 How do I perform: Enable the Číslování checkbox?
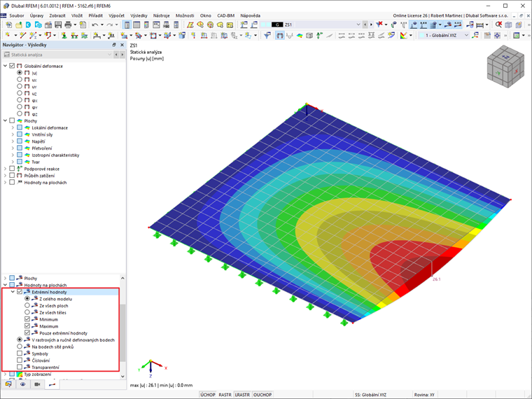20,360
